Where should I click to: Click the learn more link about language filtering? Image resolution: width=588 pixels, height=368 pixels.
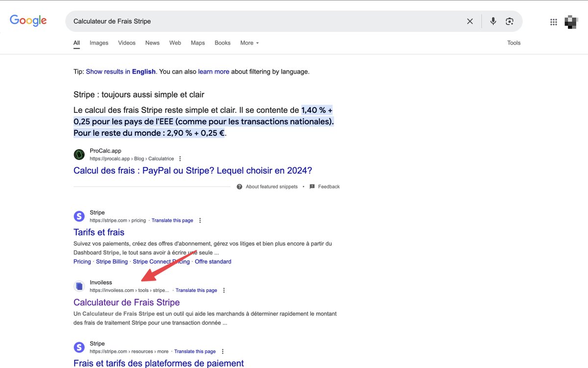pyautogui.click(x=214, y=72)
